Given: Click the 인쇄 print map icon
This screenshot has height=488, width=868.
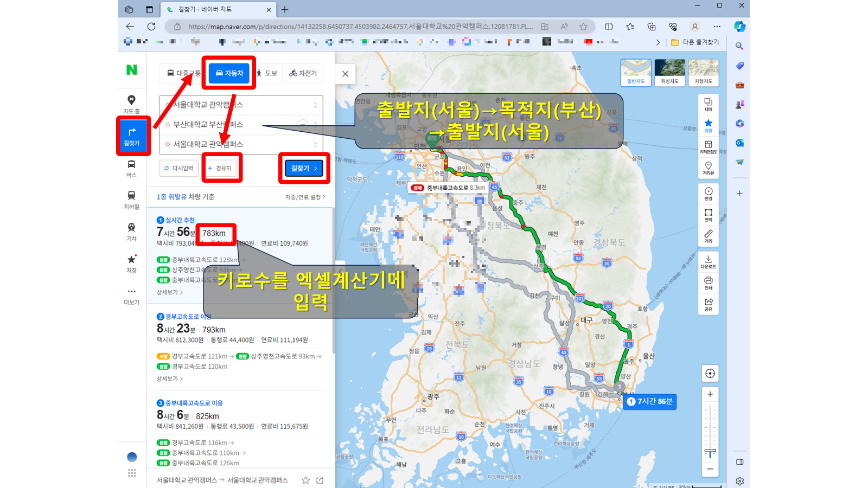Looking at the screenshot, I should (x=708, y=283).
